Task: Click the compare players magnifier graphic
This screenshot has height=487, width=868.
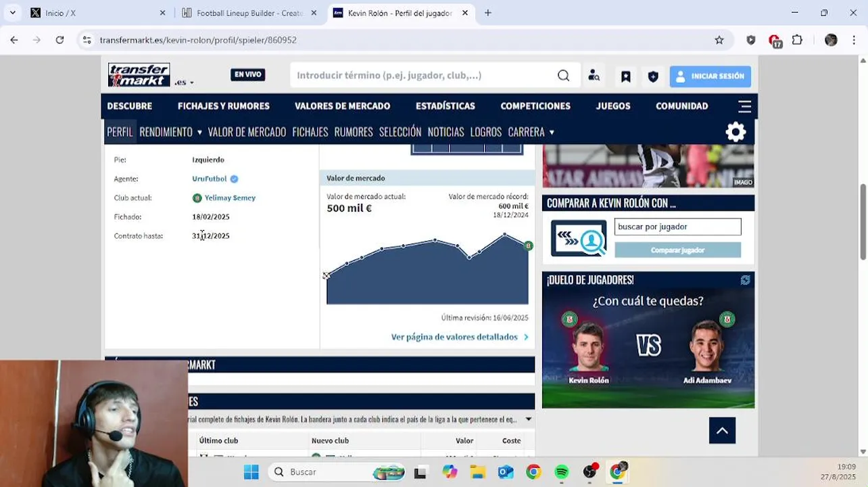Action: (579, 238)
